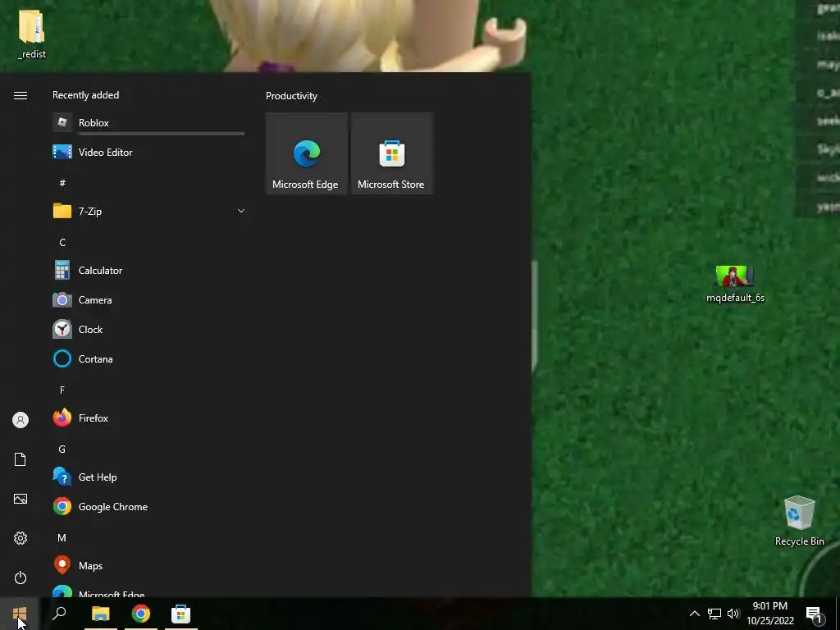Open the user account icon
Image resolution: width=840 pixels, height=630 pixels.
tap(21, 420)
